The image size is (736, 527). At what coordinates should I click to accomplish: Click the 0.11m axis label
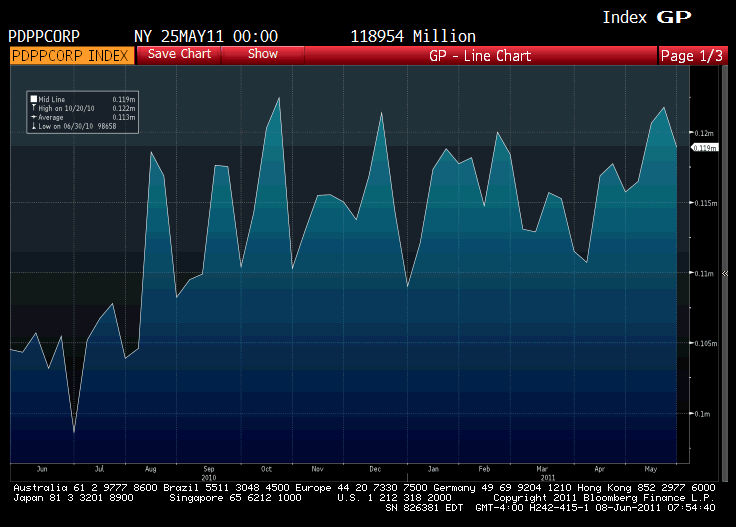[704, 273]
